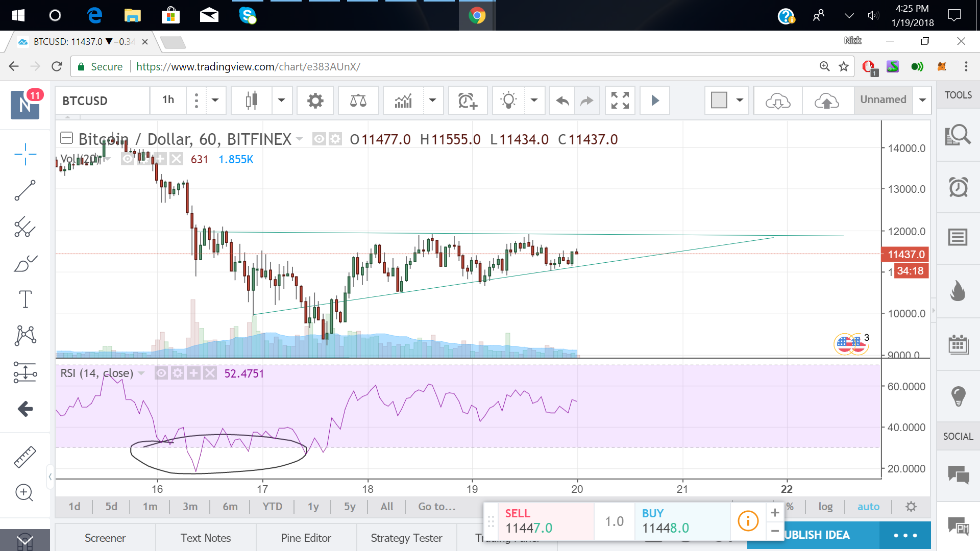Start bar replay play button
The width and height of the screenshot is (980, 551).
click(655, 101)
